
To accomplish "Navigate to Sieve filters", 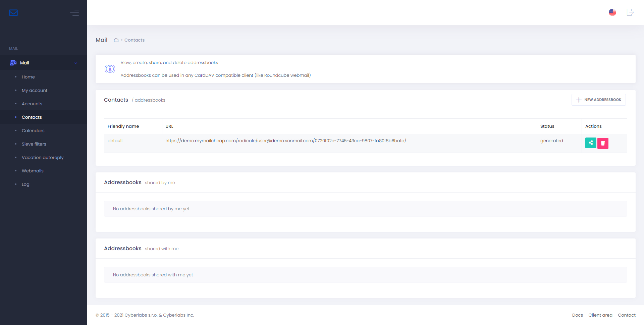I will tap(34, 144).
